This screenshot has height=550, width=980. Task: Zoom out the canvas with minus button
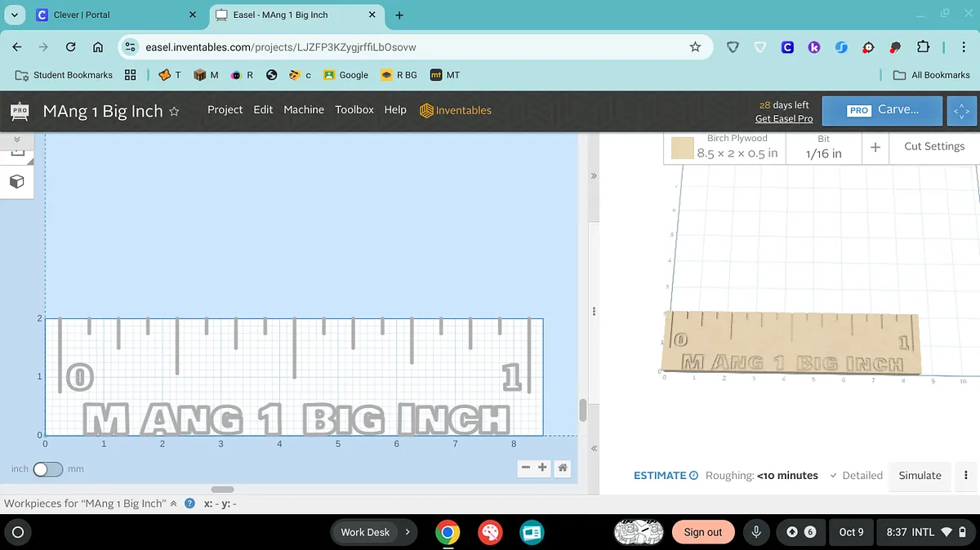point(527,468)
